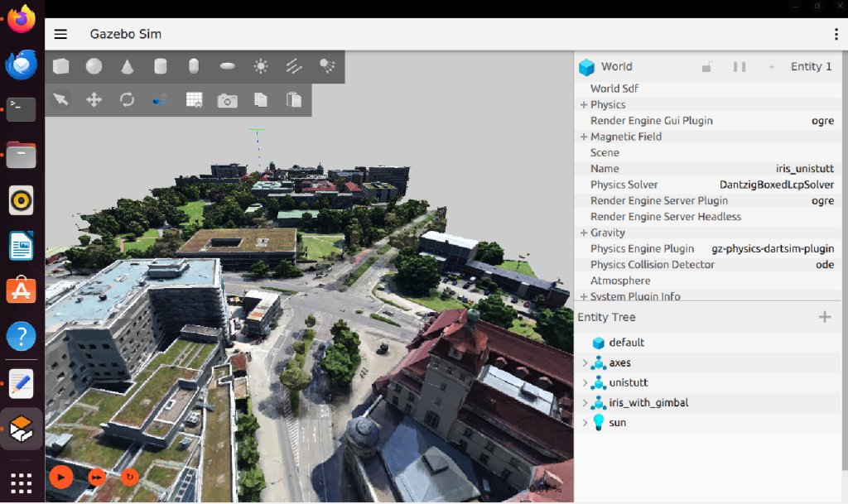
Task: Insert a cylinder shape
Action: (160, 66)
